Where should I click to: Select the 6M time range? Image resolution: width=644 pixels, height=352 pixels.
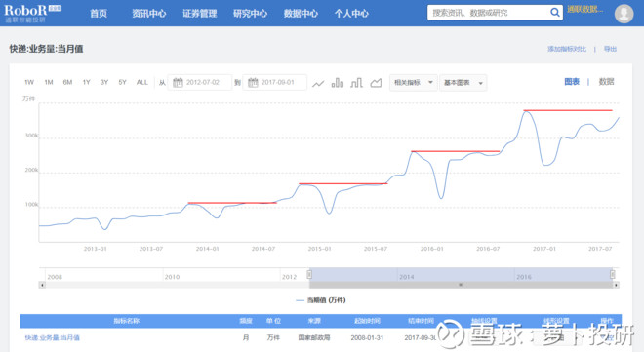coord(67,83)
